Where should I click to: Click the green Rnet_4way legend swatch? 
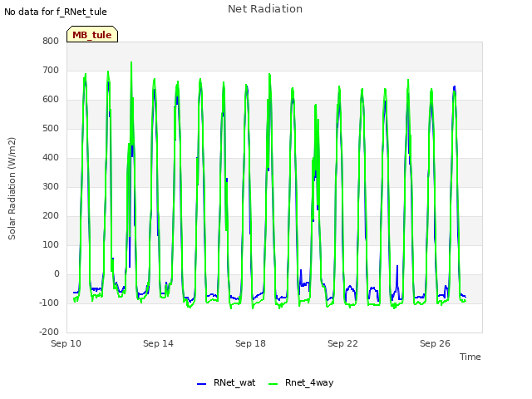click(273, 384)
